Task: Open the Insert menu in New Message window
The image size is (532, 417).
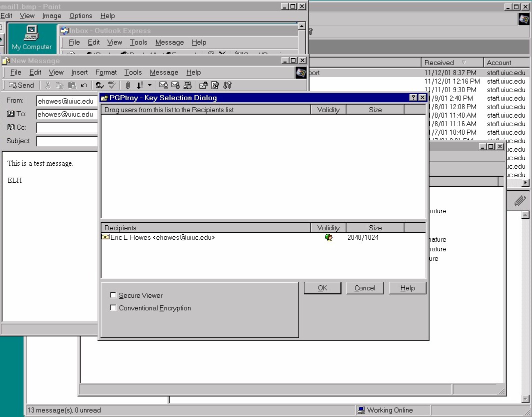Action: (x=79, y=72)
